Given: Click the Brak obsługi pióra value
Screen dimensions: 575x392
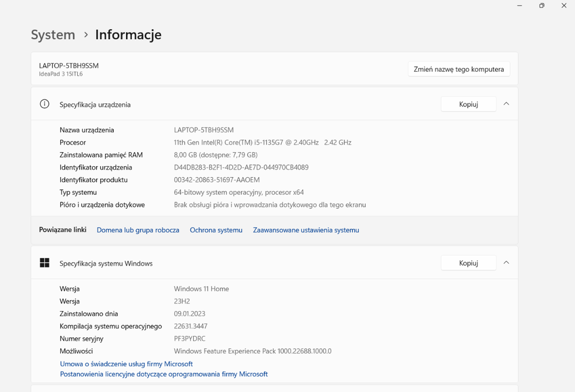Looking at the screenshot, I should [270, 205].
